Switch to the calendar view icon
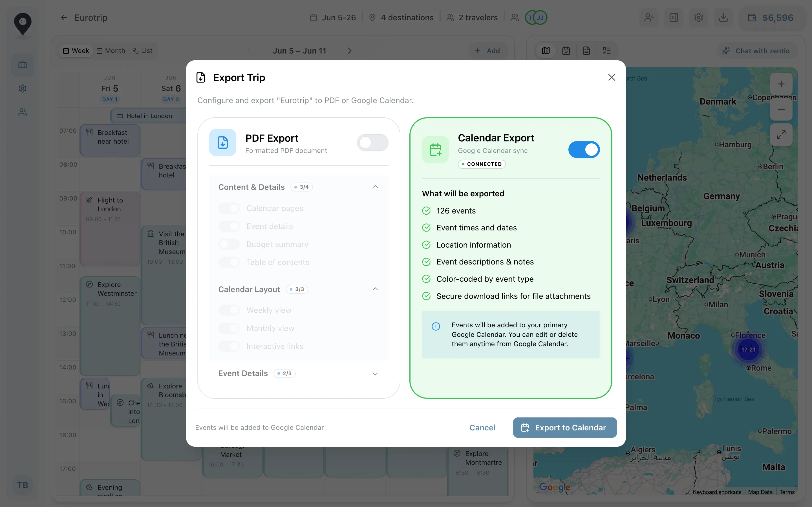This screenshot has width=812, height=507. pos(566,51)
